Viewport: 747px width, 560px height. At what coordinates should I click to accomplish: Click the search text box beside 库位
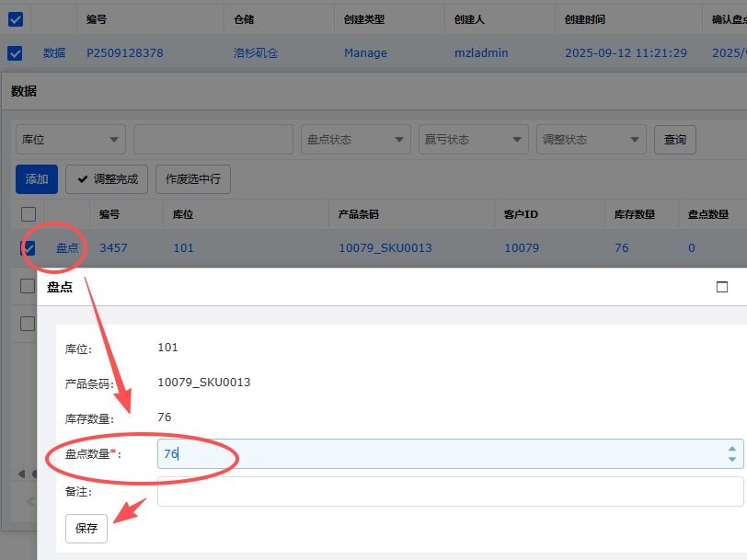tap(213, 140)
